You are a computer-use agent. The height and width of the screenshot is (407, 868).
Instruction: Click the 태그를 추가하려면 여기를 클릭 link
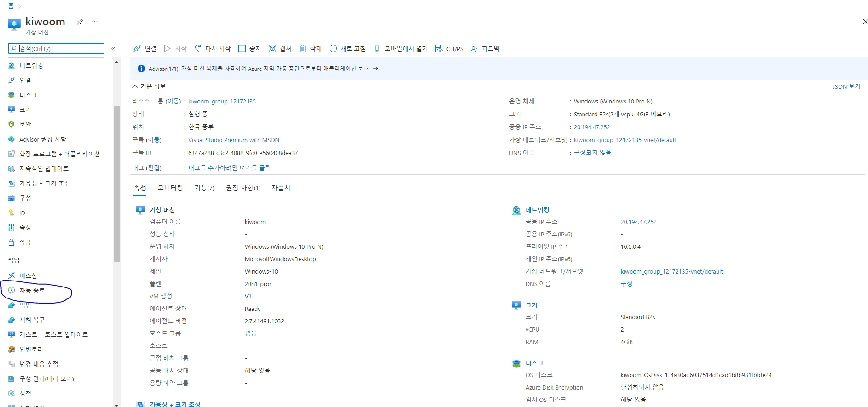point(229,168)
